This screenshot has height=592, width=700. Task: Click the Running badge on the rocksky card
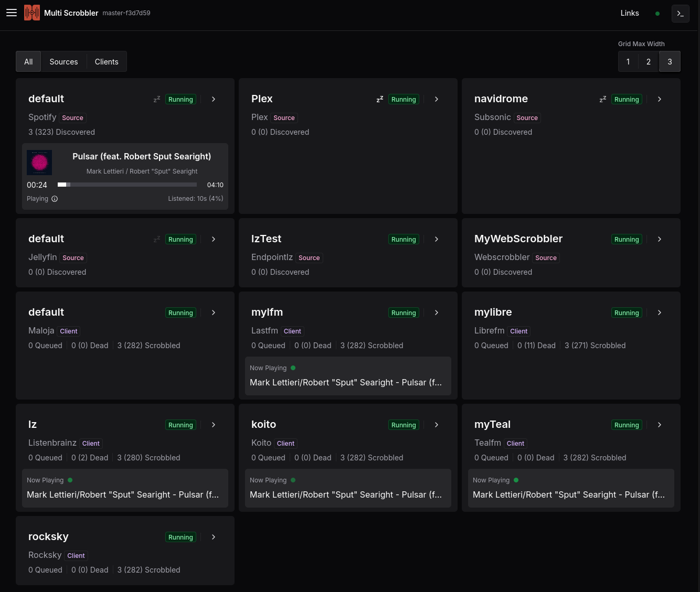tap(181, 537)
